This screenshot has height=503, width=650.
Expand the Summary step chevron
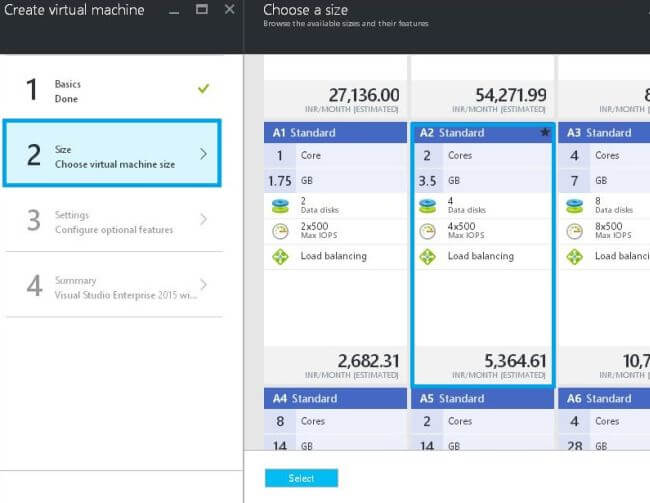coord(204,285)
